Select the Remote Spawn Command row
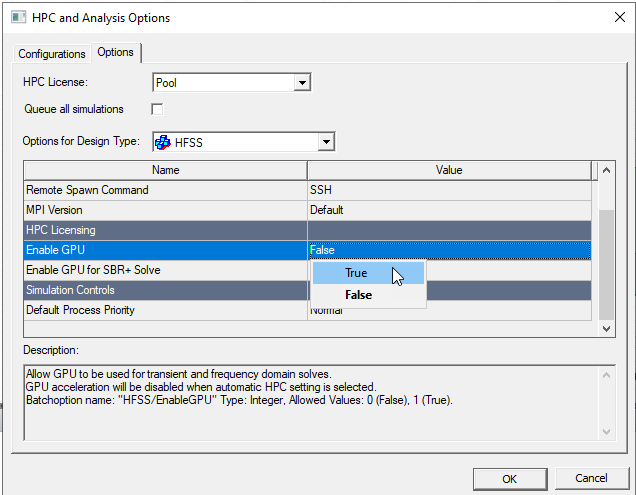The width and height of the screenshot is (636, 495). click(x=165, y=190)
